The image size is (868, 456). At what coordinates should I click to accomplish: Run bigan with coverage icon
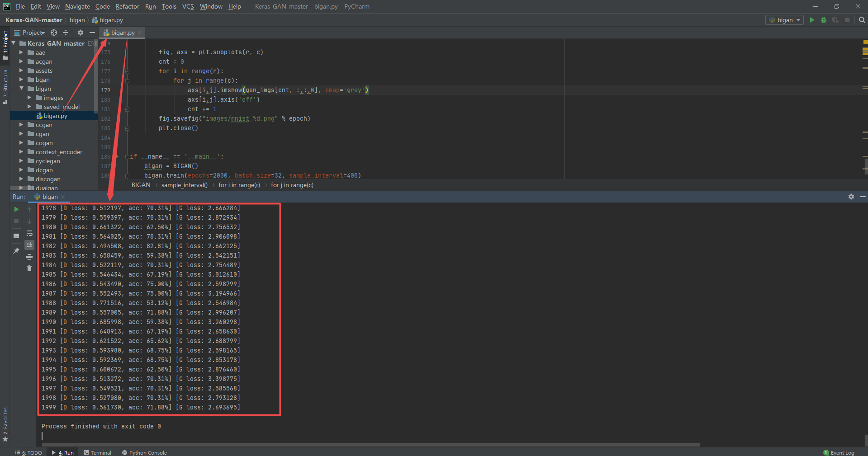pyautogui.click(x=835, y=20)
